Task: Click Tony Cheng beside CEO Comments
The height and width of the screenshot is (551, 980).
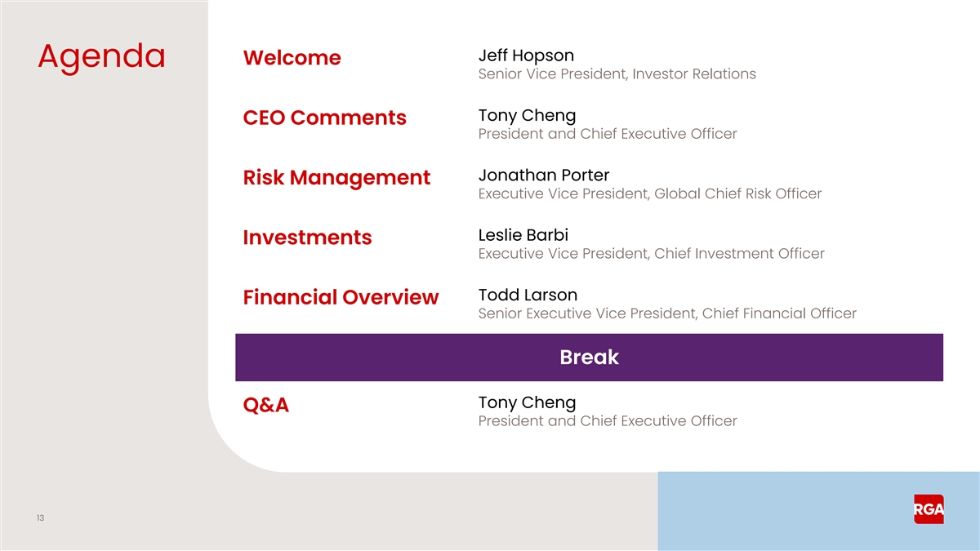Action: 527,115
